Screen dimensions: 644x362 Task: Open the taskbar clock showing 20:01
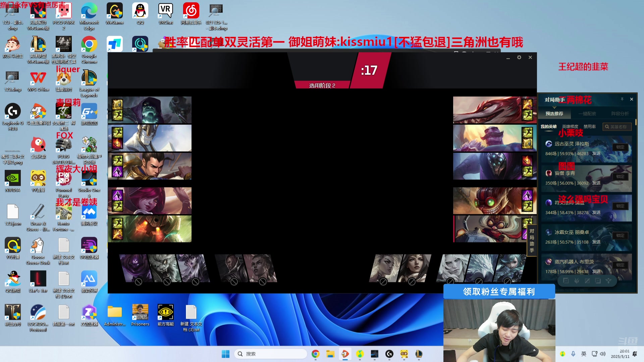(620, 354)
